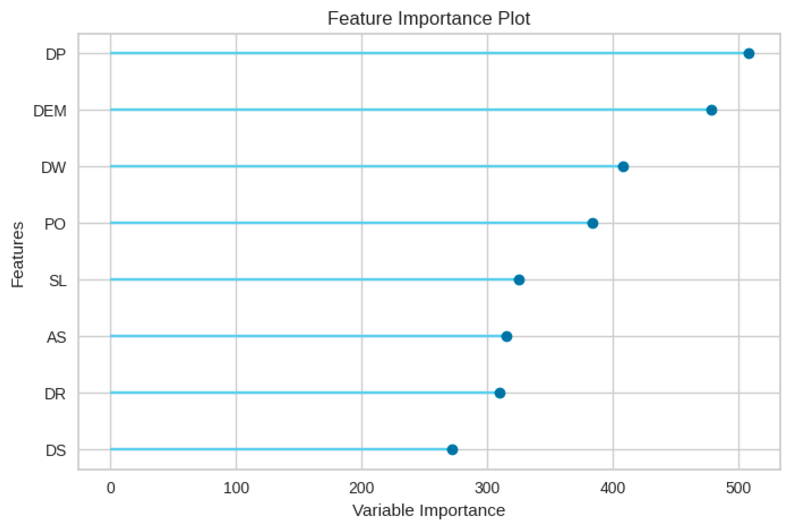Click the SL feature label
Image resolution: width=792 pixels, height=532 pixels.
pyautogui.click(x=57, y=281)
